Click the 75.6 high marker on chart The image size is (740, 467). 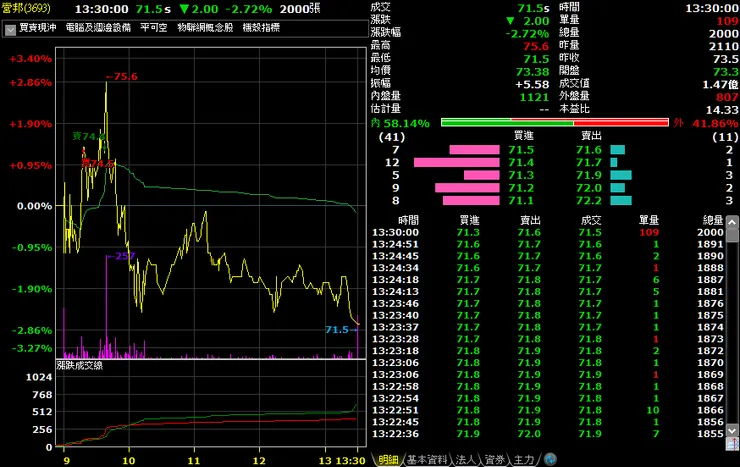pos(122,76)
